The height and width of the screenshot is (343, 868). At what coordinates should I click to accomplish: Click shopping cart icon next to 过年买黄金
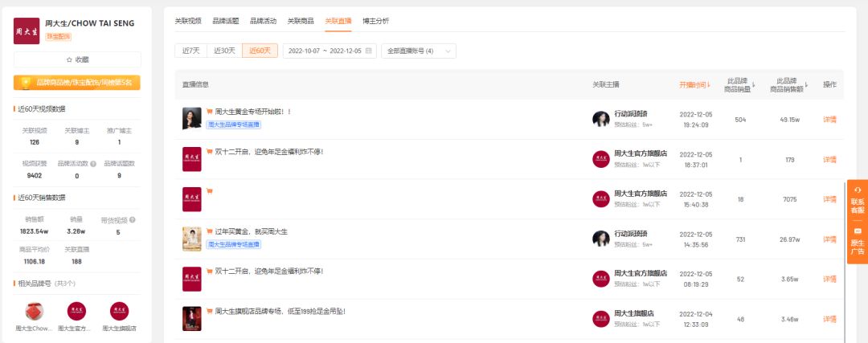click(x=209, y=231)
